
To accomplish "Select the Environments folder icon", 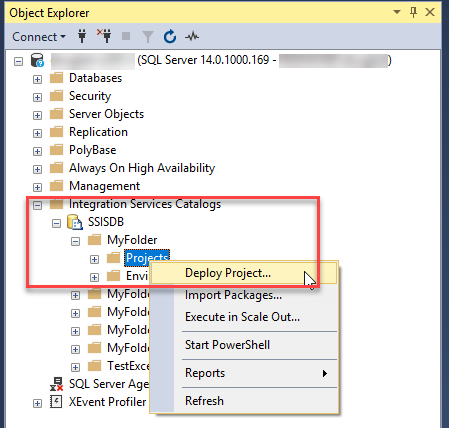I will pos(113,276).
